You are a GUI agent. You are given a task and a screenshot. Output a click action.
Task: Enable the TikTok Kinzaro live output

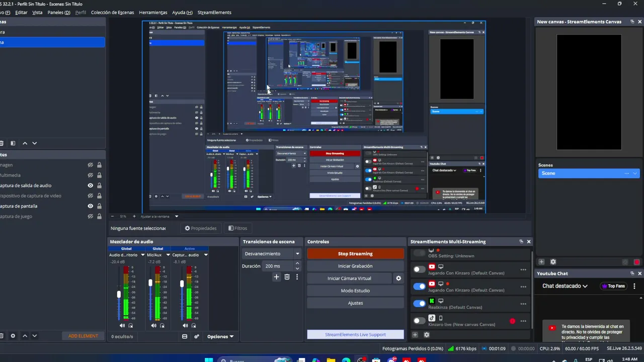click(x=419, y=321)
